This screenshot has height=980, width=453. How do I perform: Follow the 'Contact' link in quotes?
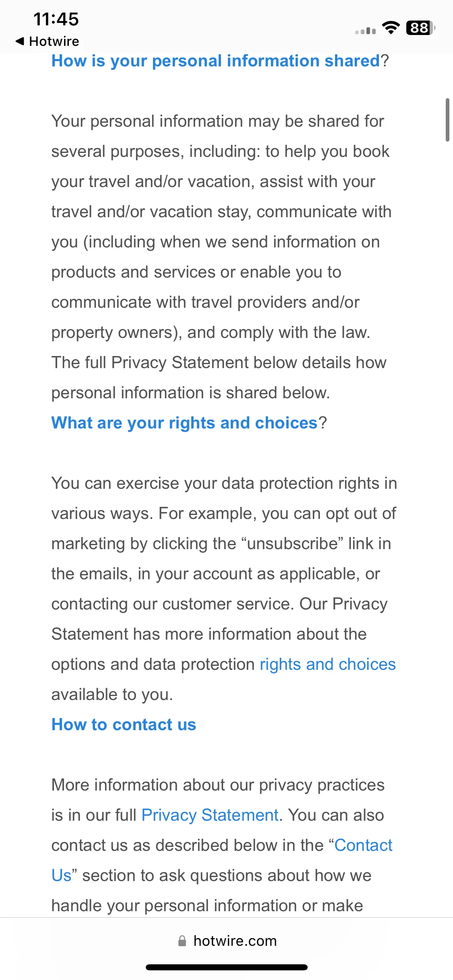[363, 845]
